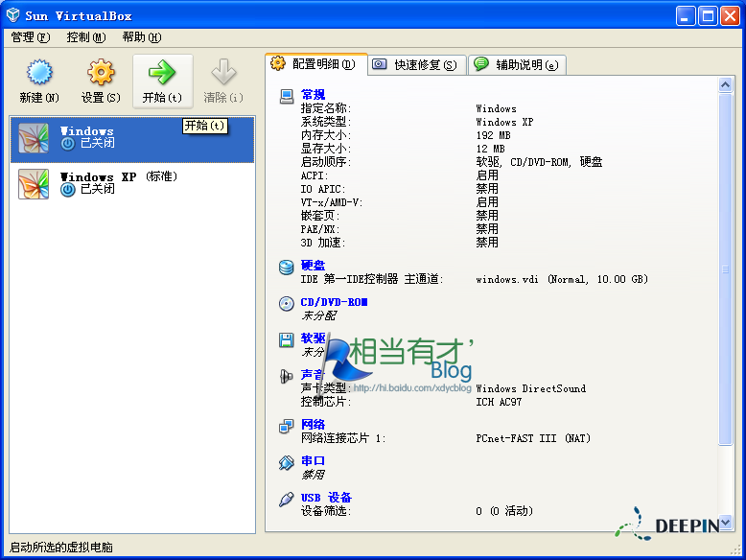Select the Windows virtual machine entry
This screenshot has width=746, height=560.
coord(86,131)
